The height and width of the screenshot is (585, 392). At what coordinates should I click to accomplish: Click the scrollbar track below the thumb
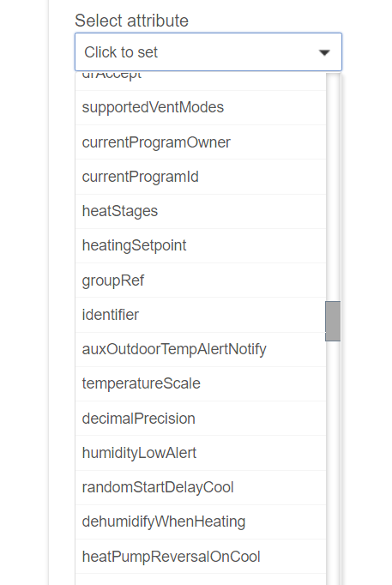click(333, 462)
